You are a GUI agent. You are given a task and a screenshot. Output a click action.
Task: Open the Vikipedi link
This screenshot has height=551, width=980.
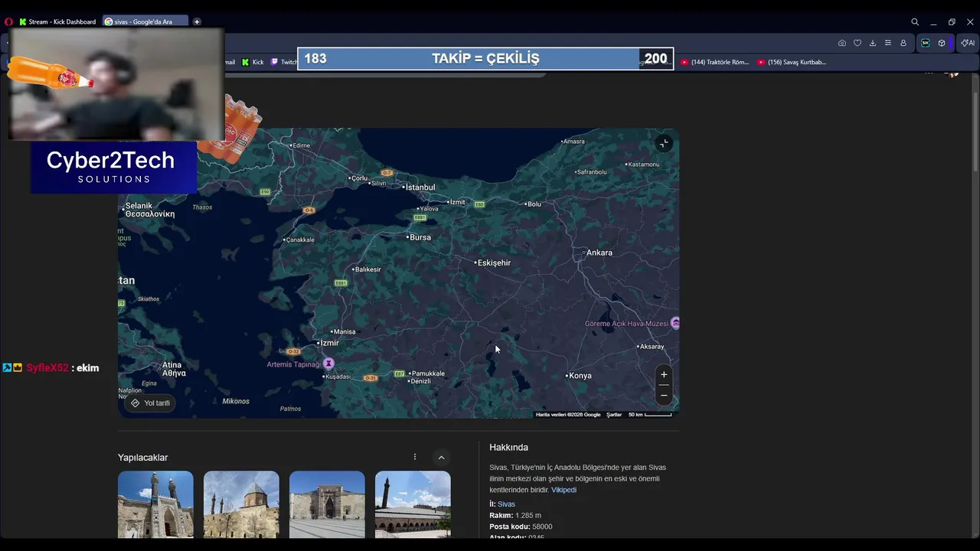pos(563,490)
